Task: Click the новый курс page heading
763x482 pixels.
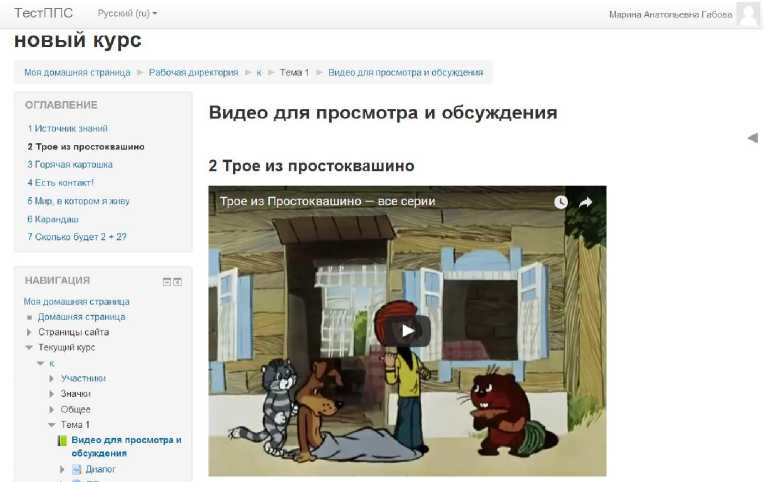Action: [78, 40]
